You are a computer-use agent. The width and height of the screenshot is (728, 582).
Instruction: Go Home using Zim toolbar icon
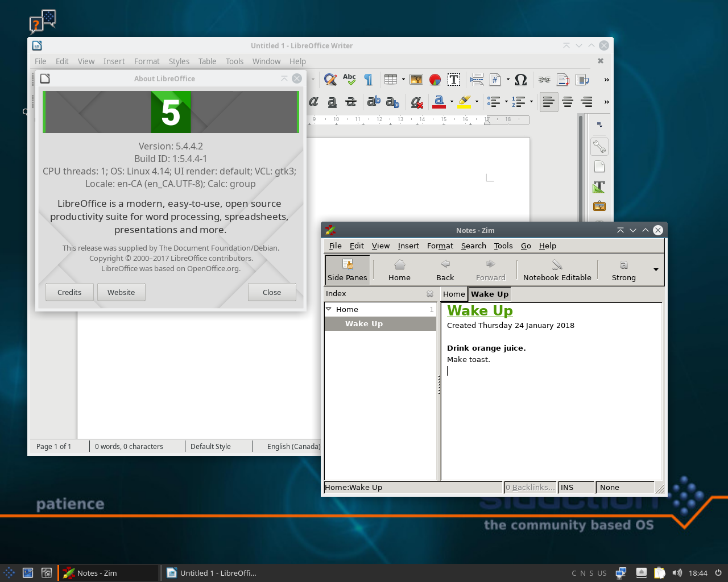(399, 269)
